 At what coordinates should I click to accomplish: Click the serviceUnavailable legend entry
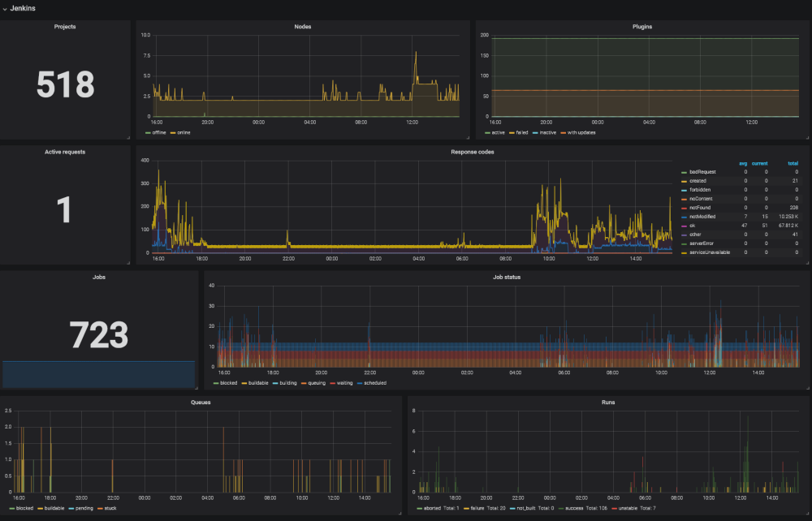tap(710, 252)
